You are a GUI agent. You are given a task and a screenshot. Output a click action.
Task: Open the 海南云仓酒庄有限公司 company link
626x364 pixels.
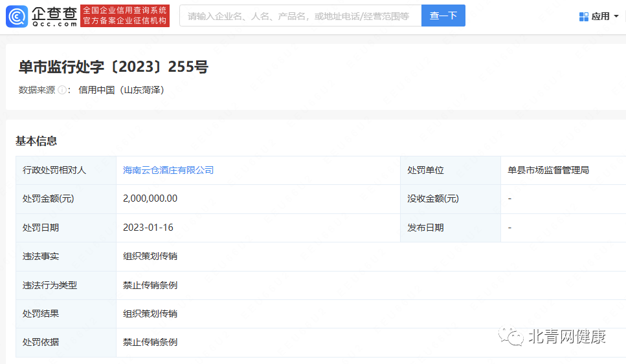pos(168,170)
